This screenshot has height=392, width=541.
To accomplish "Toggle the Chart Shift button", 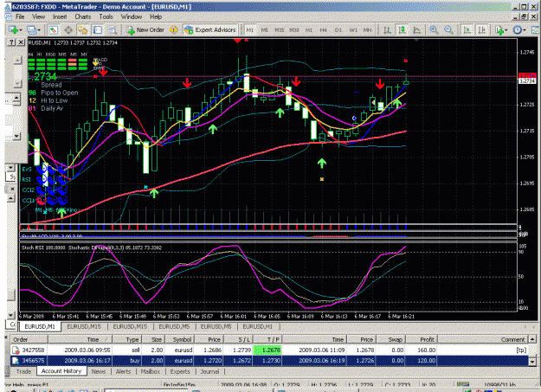I will tap(482, 30).
